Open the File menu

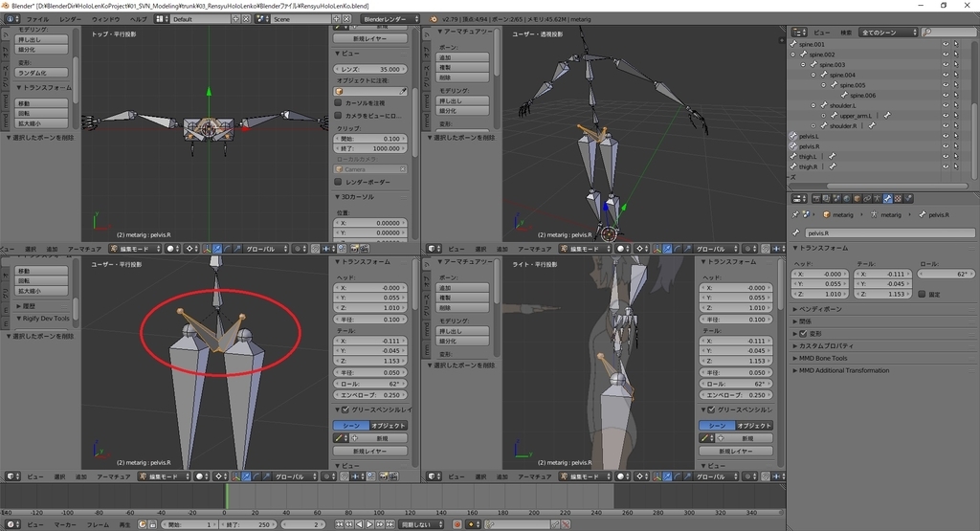[x=37, y=19]
